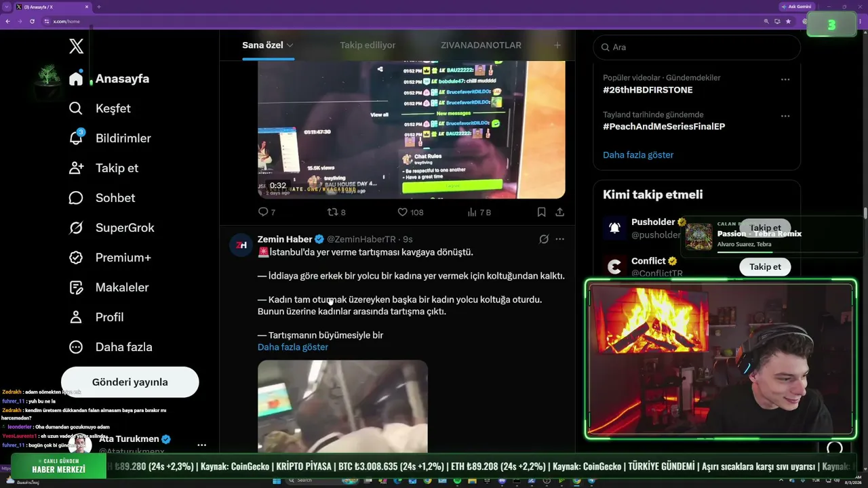Open Windows Start menu

277,481
